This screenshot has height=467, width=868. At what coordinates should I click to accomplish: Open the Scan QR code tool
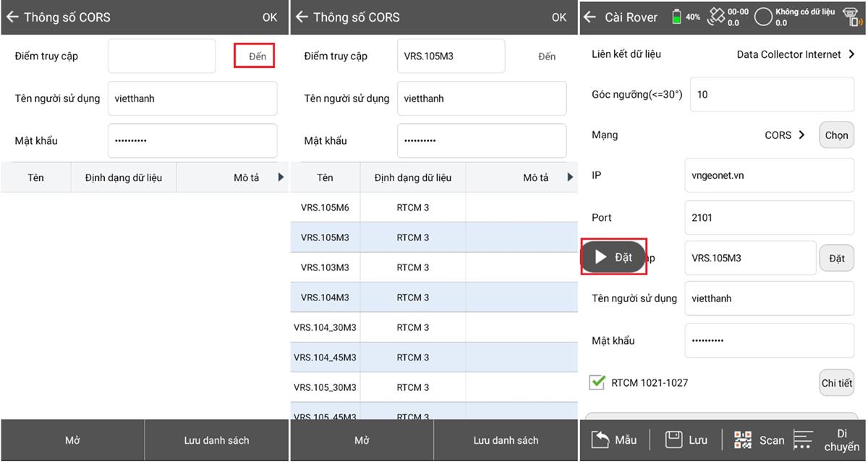pos(743,439)
